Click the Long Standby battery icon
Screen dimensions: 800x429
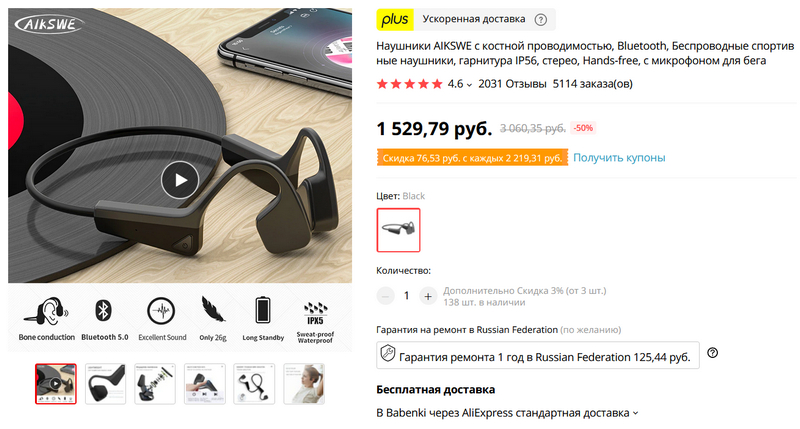(263, 310)
